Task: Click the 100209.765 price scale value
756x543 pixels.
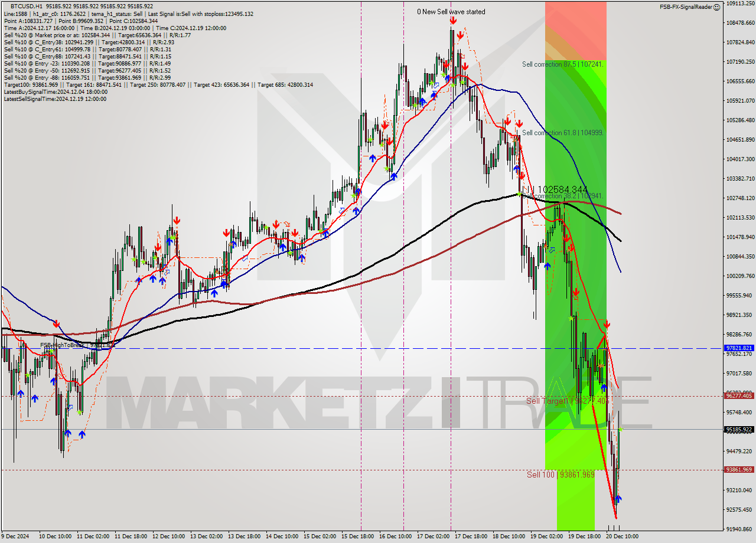Action: coord(739,276)
